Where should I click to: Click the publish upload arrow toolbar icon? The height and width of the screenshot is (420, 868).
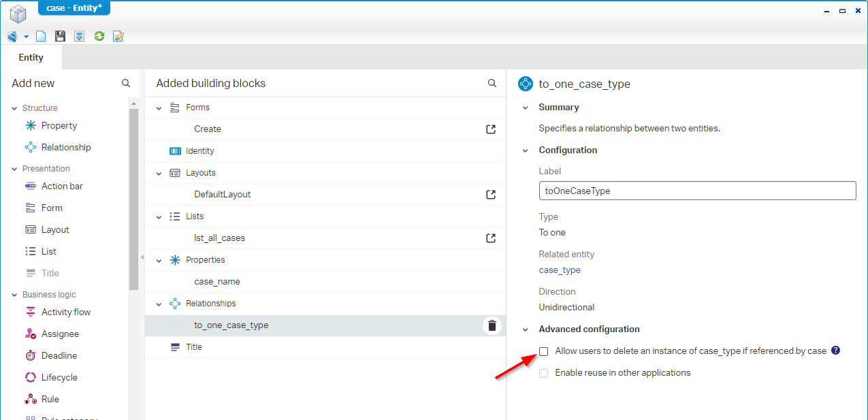click(x=80, y=36)
